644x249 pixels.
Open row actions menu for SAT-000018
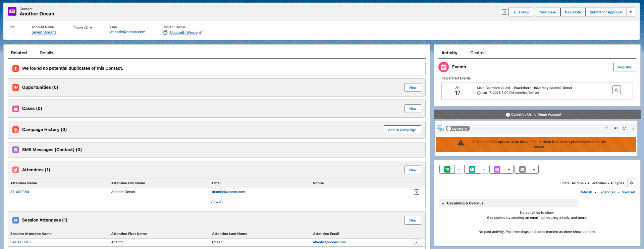(416, 242)
